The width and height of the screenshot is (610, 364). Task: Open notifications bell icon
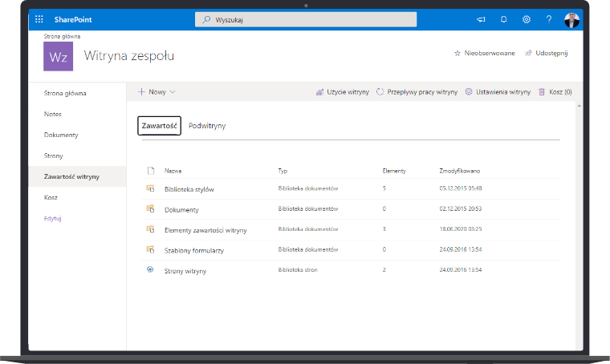(x=504, y=19)
